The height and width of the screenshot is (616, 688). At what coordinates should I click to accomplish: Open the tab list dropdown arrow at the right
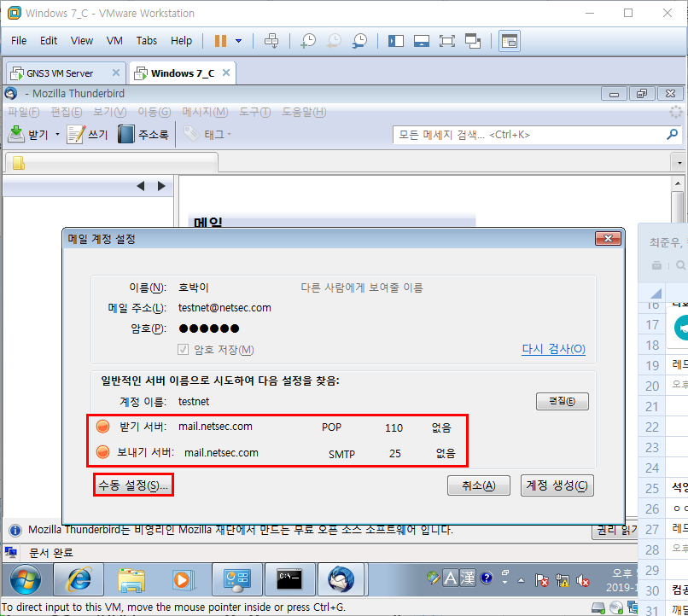coord(679,163)
